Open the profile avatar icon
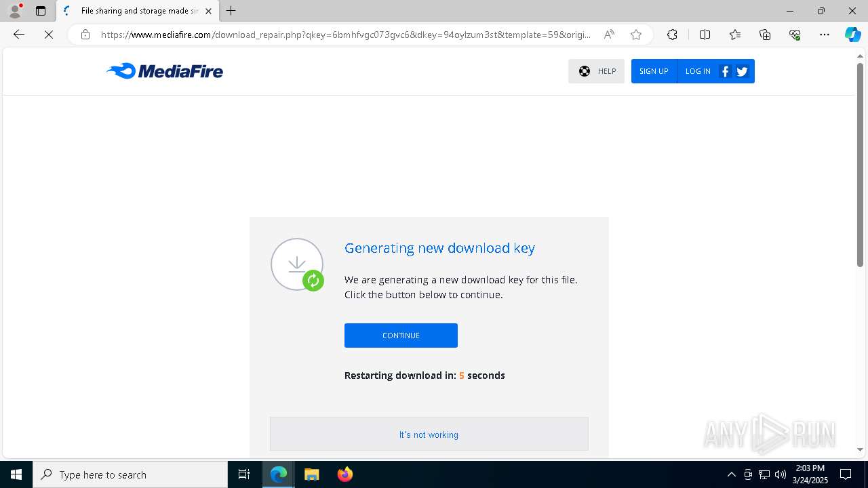The height and width of the screenshot is (488, 868). [15, 11]
